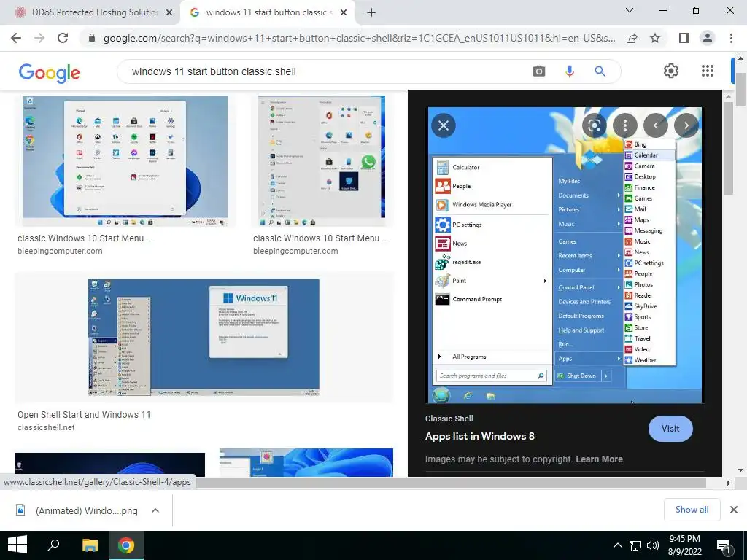Open the notification center icon
The image size is (747, 560).
[724, 546]
